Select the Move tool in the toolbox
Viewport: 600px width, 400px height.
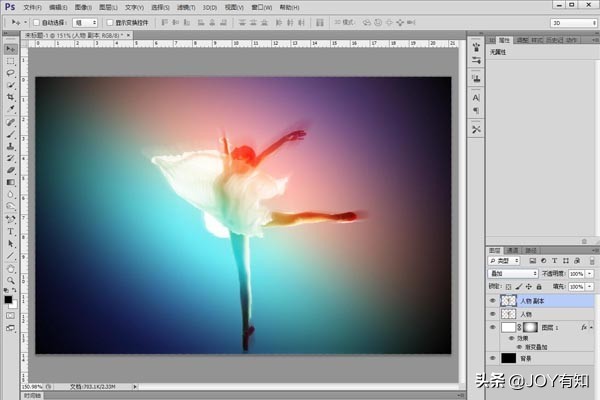10,48
